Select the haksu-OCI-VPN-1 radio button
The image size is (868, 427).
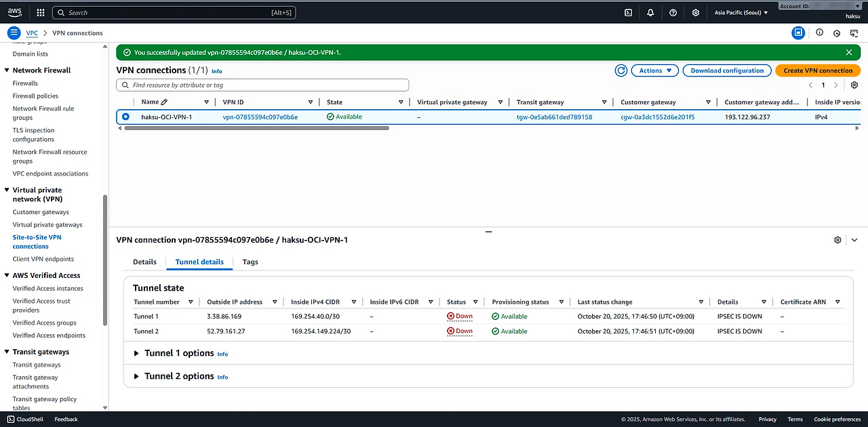[125, 117]
